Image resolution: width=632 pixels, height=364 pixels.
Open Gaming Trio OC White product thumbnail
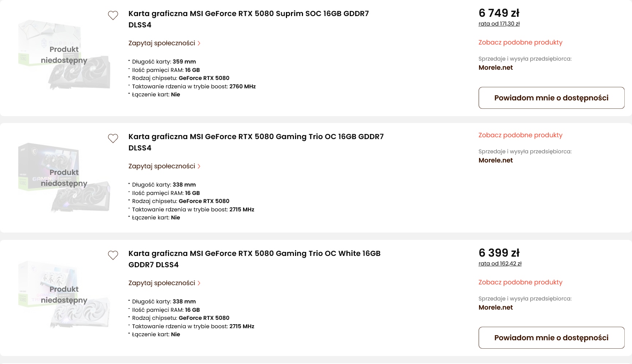click(x=64, y=295)
